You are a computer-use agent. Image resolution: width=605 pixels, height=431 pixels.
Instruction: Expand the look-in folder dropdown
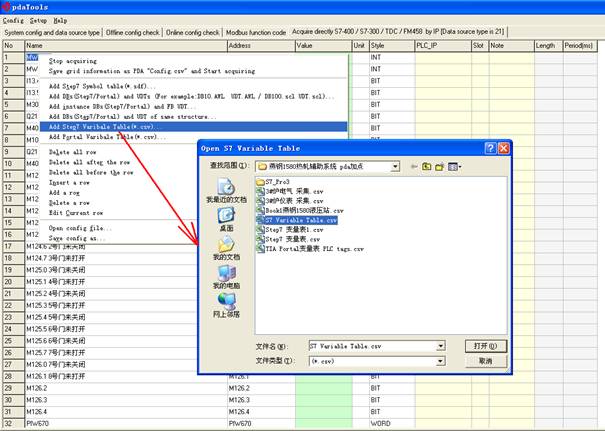[x=395, y=166]
